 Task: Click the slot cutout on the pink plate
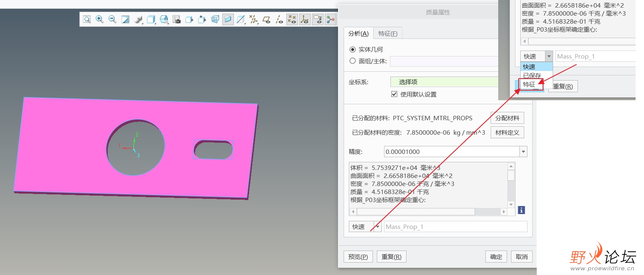pyautogui.click(x=213, y=150)
